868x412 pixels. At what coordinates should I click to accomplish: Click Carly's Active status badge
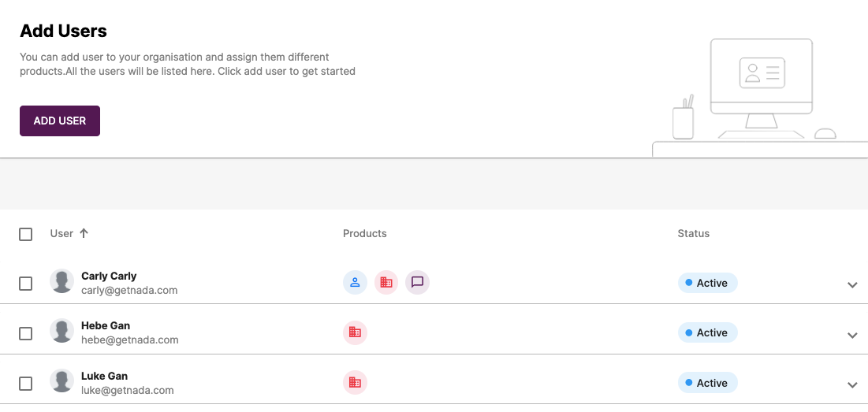pos(708,283)
